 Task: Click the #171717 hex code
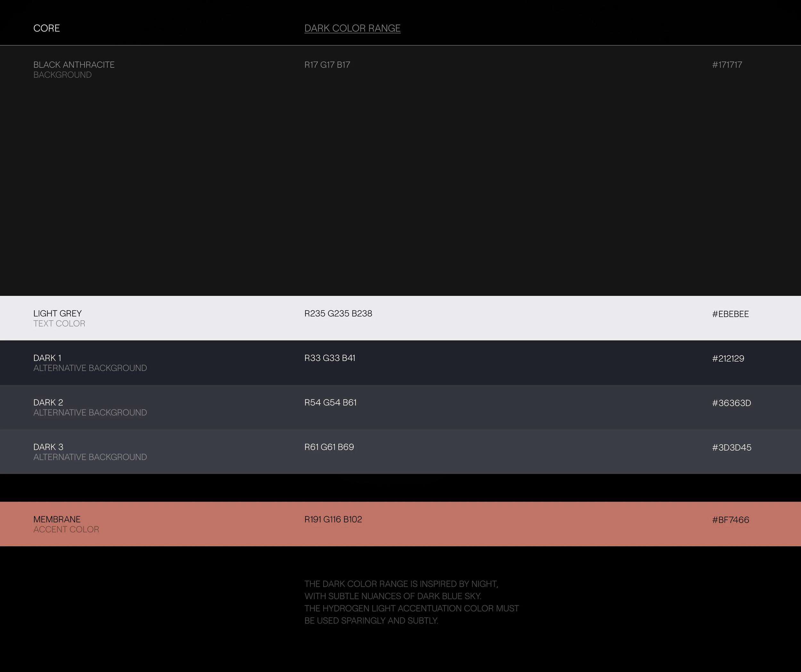727,65
